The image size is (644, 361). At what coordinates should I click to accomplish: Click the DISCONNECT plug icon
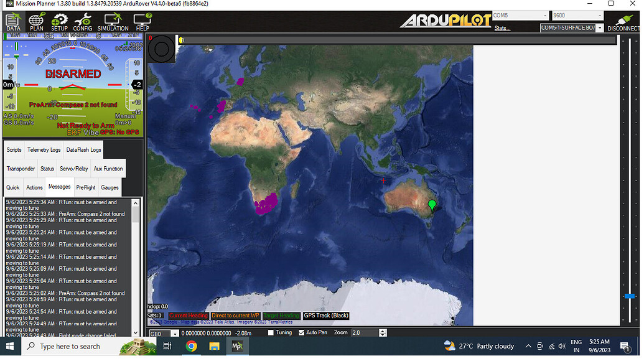click(x=623, y=21)
